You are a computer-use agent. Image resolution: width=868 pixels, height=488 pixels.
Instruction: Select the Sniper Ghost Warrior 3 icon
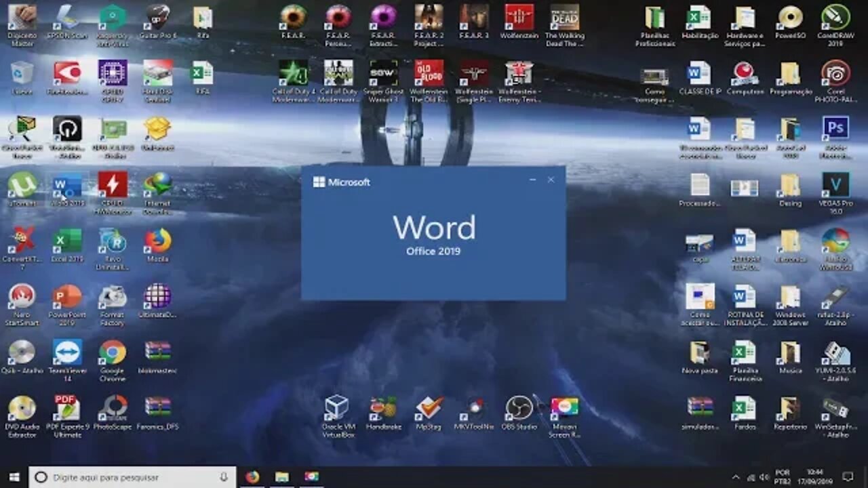coord(384,81)
